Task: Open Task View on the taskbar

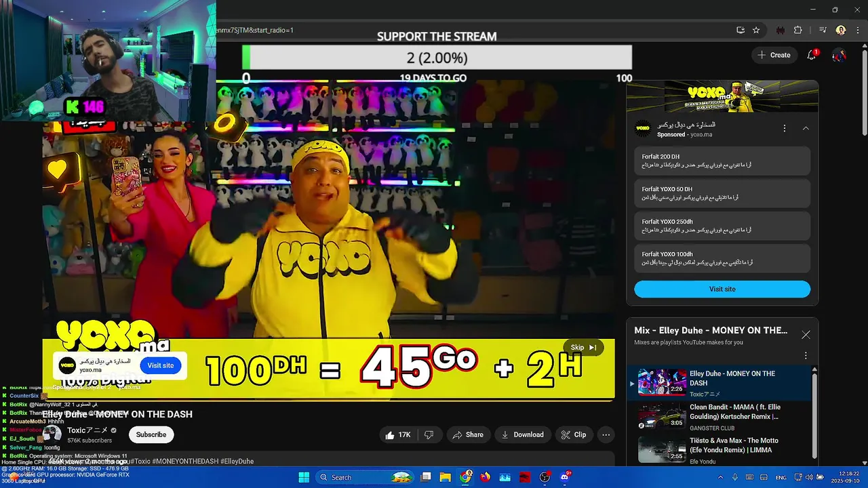Action: click(x=426, y=477)
